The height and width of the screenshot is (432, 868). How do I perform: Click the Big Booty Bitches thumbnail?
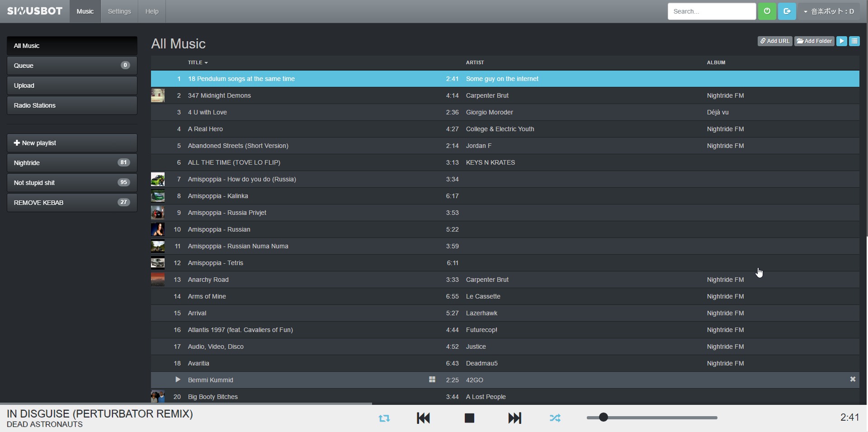pyautogui.click(x=158, y=397)
